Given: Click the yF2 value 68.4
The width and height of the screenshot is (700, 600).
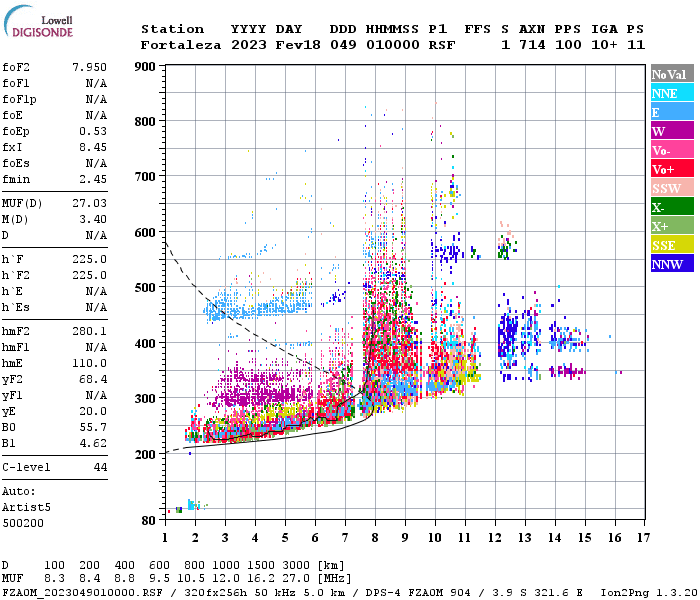Looking at the screenshot, I should point(93,379).
